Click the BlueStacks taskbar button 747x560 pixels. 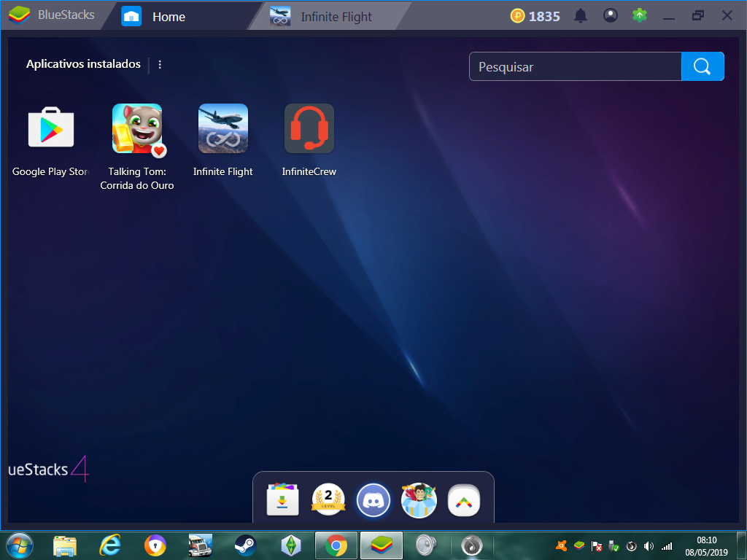(382, 545)
